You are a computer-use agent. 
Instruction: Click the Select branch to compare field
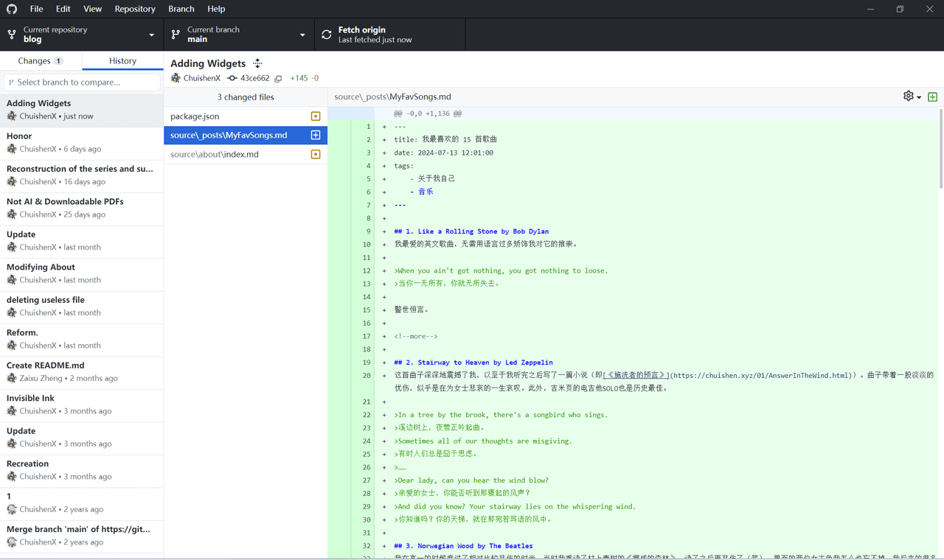click(x=82, y=83)
